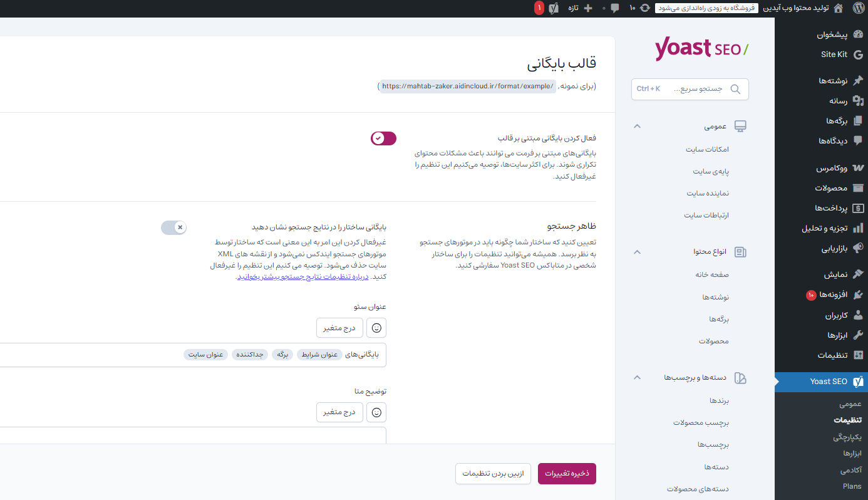Open emoji picker beside the SEO title field
This screenshot has width=868, height=500.
376,327
